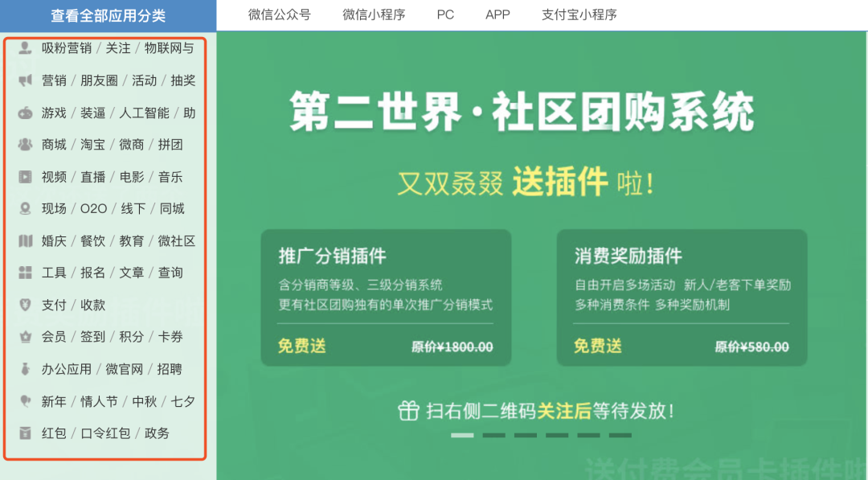Open the 关注 category
Image resolution: width=868 pixels, height=480 pixels.
click(x=118, y=48)
